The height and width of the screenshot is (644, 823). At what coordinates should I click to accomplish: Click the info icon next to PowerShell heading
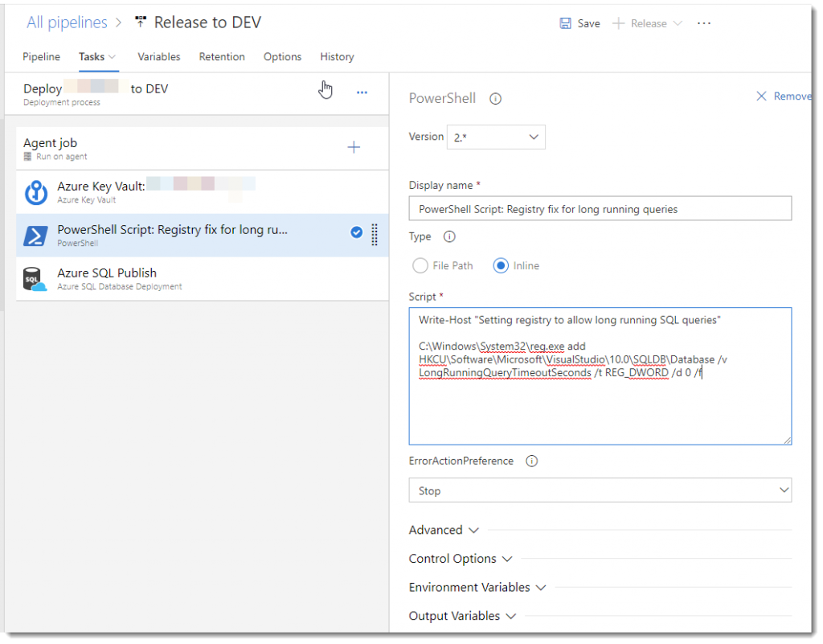(496, 99)
